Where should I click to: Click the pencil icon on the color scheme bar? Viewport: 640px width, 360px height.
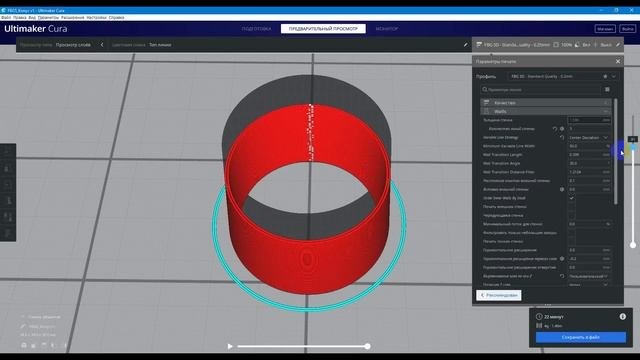pos(465,45)
